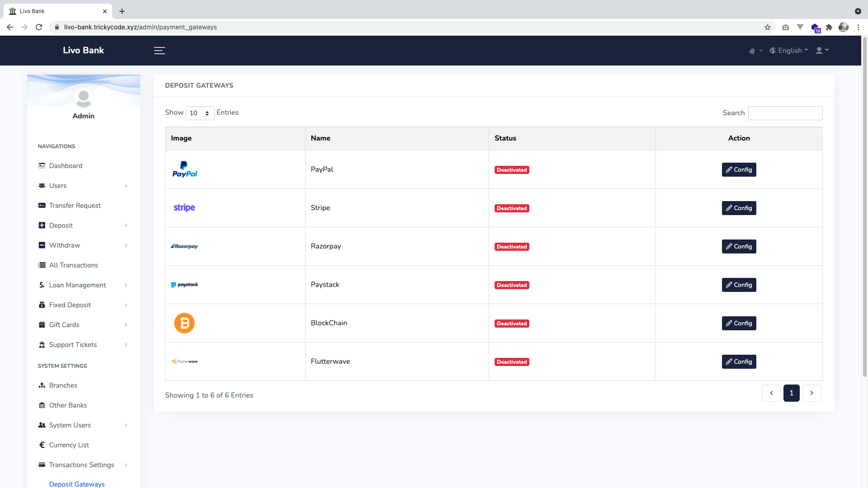
Task: Click the page vertical scrollbar
Action: click(x=864, y=208)
